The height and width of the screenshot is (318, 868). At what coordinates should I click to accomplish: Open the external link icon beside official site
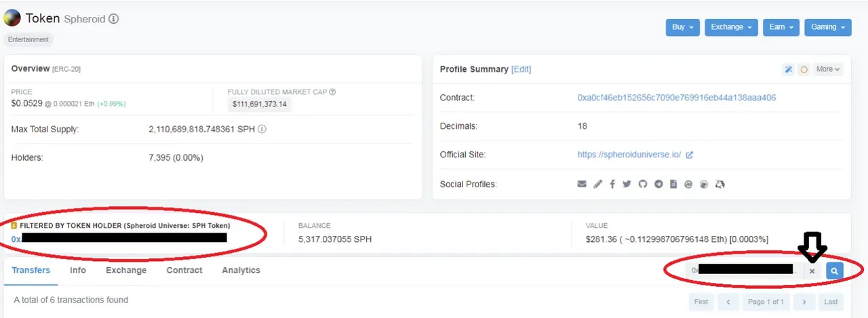click(690, 155)
